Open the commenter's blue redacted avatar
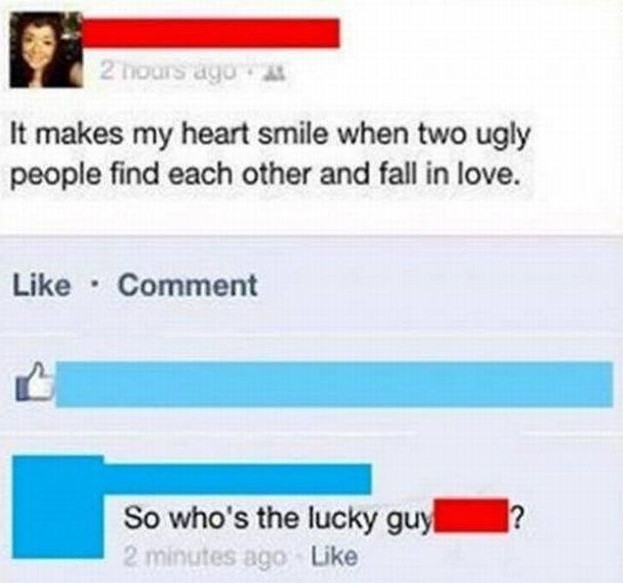Screen dimensions: 623x583 point(58,507)
